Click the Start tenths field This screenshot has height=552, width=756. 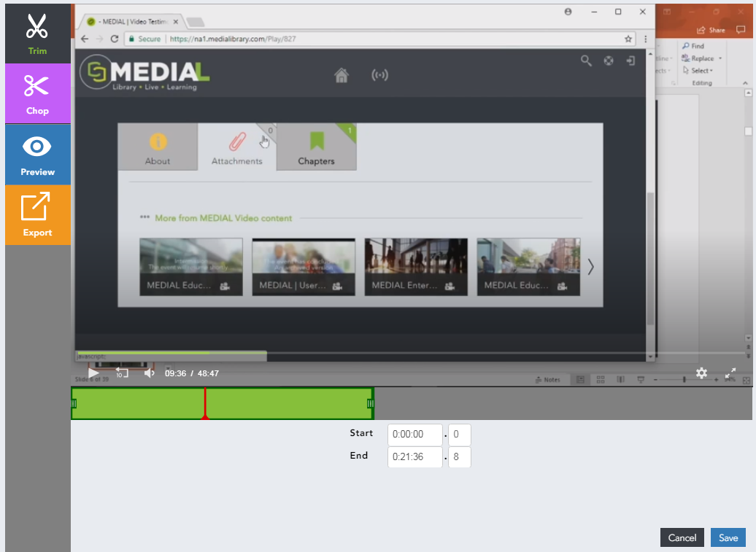pos(460,435)
